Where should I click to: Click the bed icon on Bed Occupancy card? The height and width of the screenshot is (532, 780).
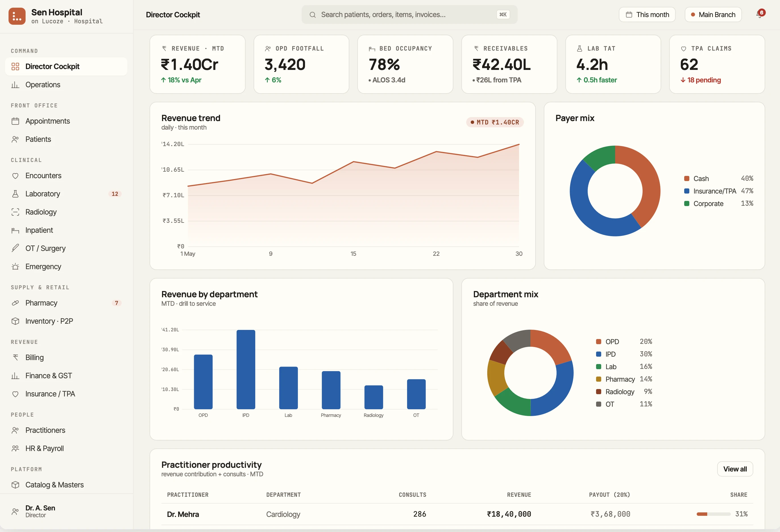pyautogui.click(x=372, y=49)
